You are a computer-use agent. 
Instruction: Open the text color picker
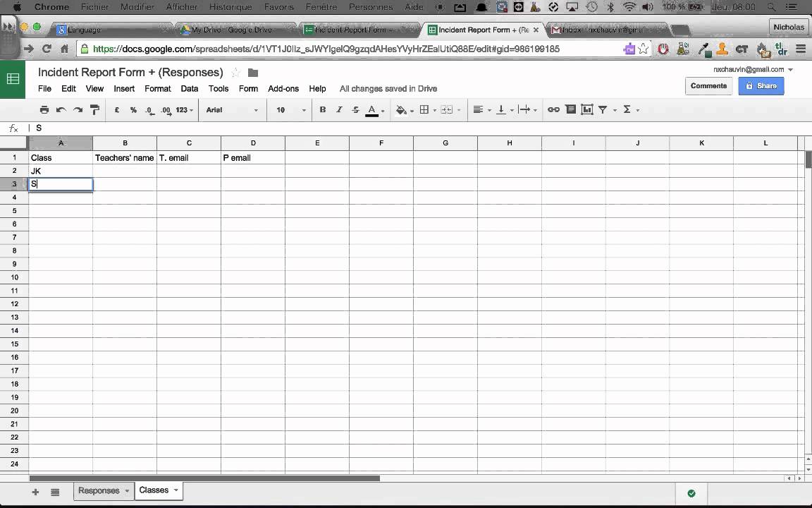[x=372, y=110]
